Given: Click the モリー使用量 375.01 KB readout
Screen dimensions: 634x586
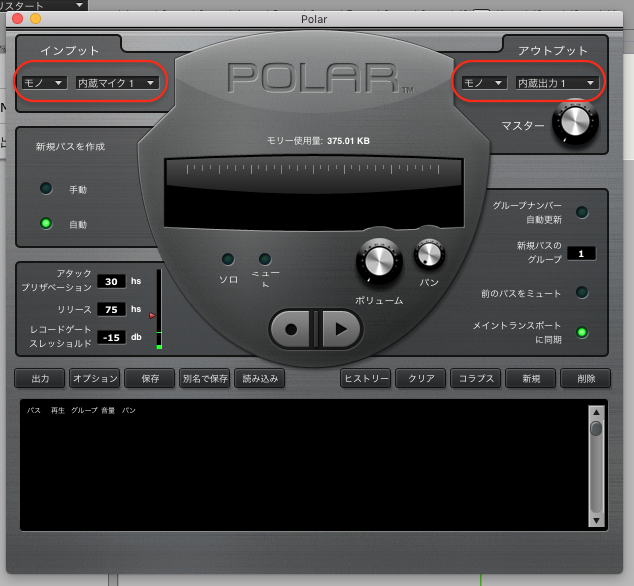Looking at the screenshot, I should click(x=318, y=141).
